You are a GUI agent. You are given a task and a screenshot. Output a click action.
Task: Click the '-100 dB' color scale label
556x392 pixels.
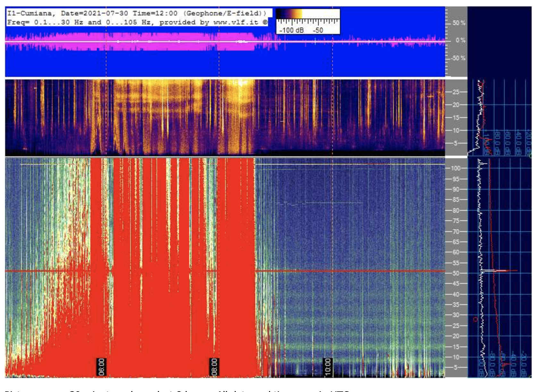pyautogui.click(x=291, y=30)
